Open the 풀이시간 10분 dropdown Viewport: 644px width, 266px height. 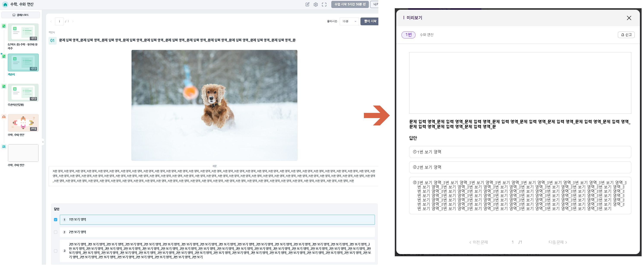click(349, 22)
